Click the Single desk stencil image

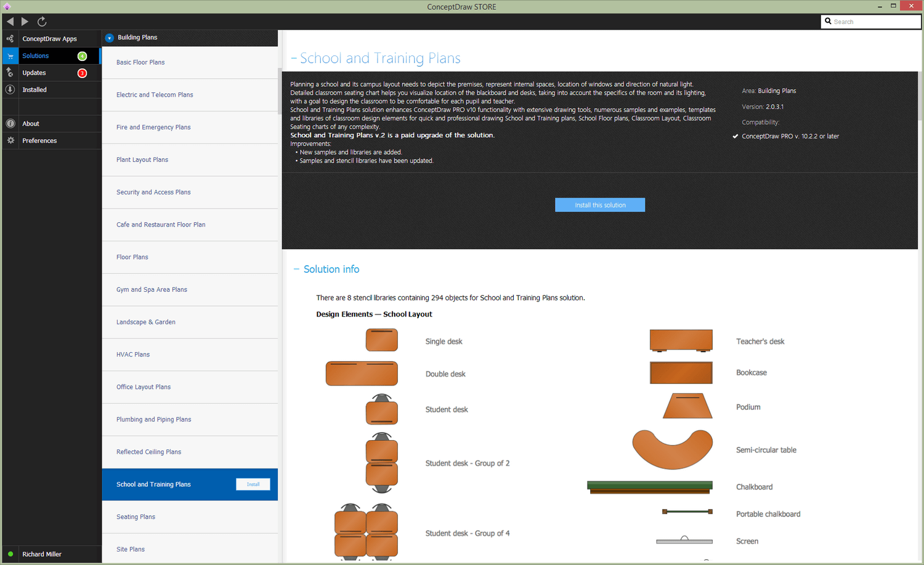point(382,340)
